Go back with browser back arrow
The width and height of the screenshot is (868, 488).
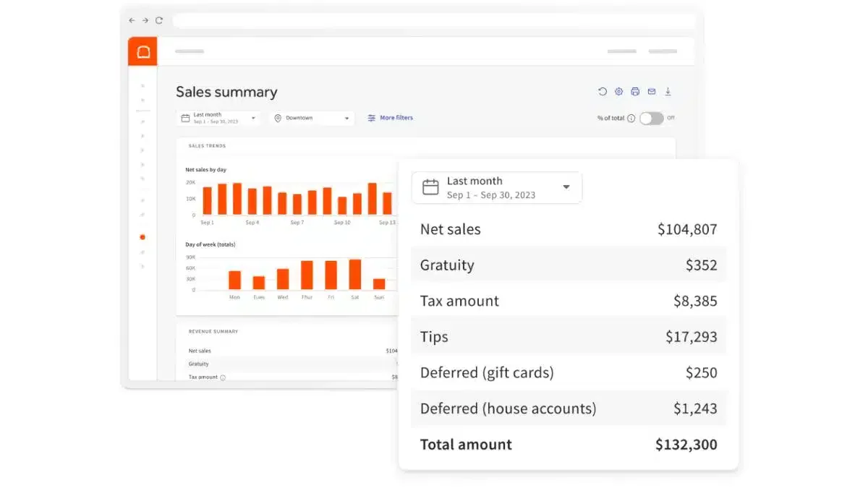[x=132, y=21]
